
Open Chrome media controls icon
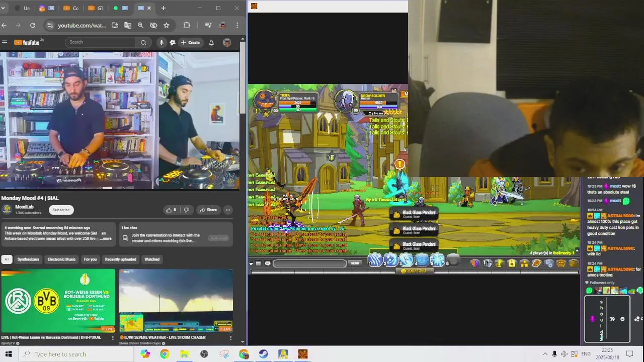tap(208, 25)
